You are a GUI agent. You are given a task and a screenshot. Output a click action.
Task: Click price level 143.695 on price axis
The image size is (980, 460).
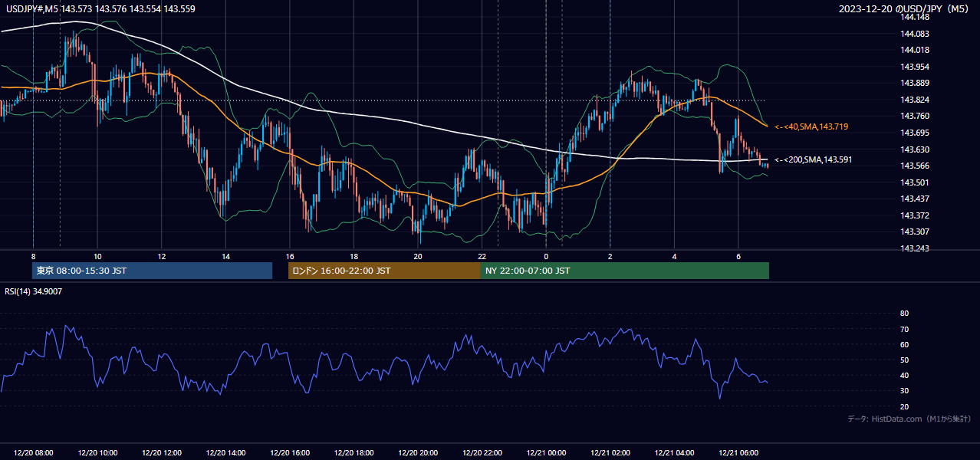point(916,133)
